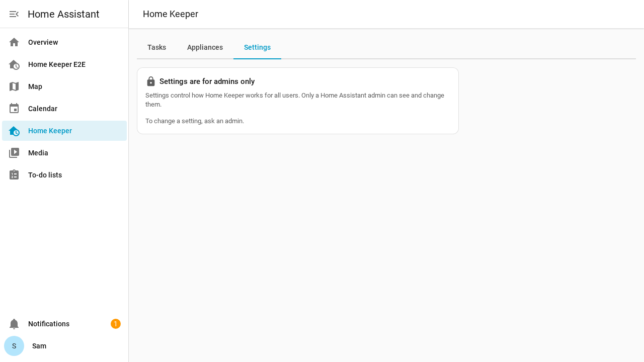644x362 pixels.
Task: Open Home Keeper label in sidebar
Action: [50, 131]
